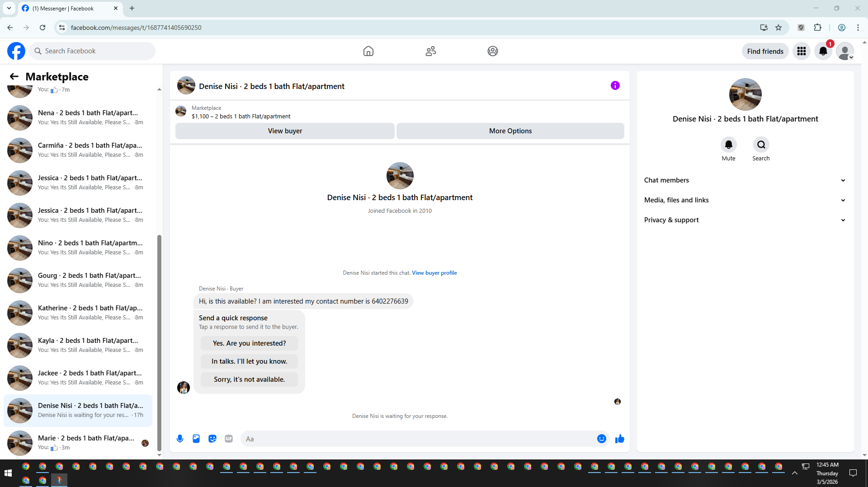868x487 pixels.
Task: Go to the Home feed icon
Action: coord(368,51)
